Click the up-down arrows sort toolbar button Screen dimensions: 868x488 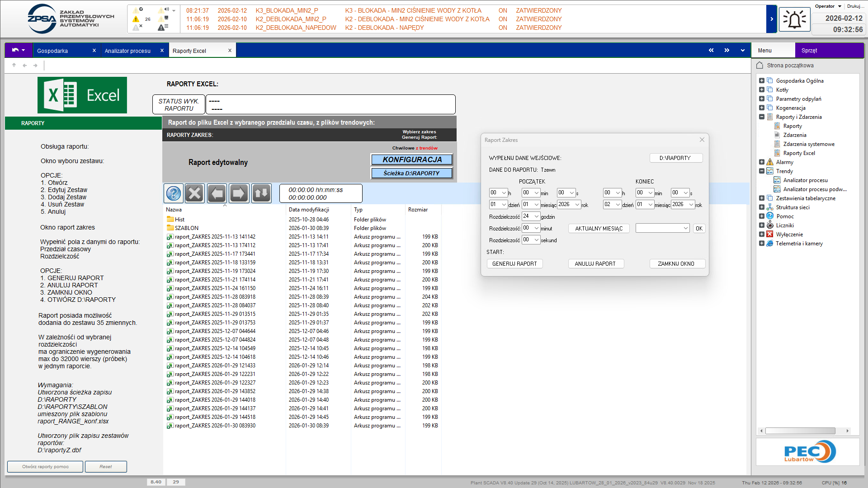point(261,193)
